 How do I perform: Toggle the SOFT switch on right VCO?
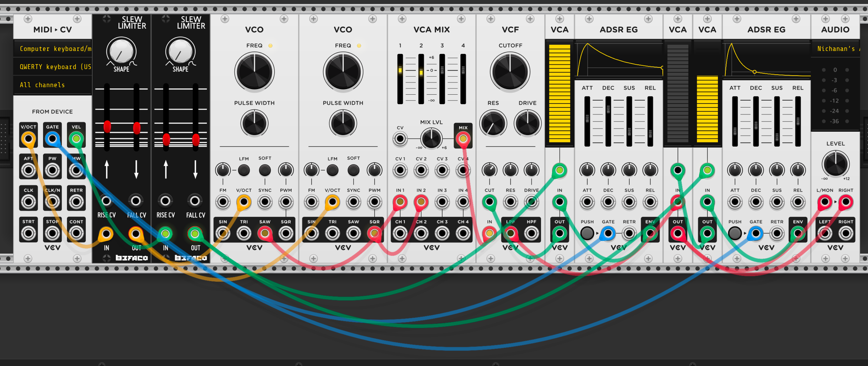[353, 170]
